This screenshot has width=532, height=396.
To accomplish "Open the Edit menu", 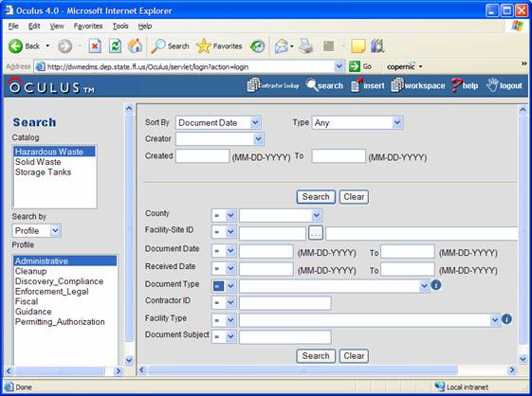I will click(34, 27).
